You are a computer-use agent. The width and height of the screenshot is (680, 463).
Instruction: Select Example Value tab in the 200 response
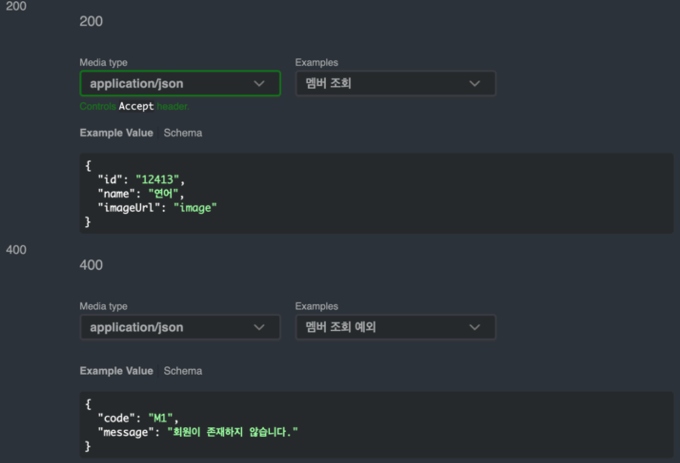(x=116, y=133)
